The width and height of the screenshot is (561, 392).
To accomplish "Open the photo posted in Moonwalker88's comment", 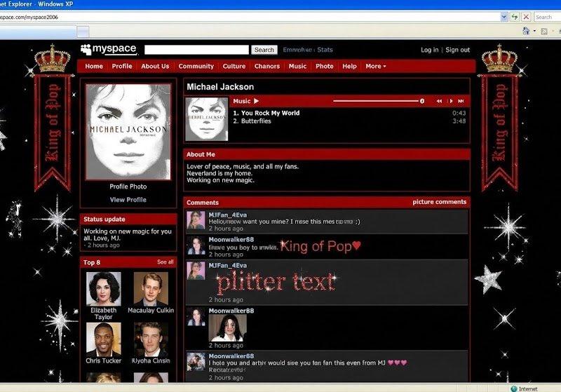I will (x=227, y=328).
